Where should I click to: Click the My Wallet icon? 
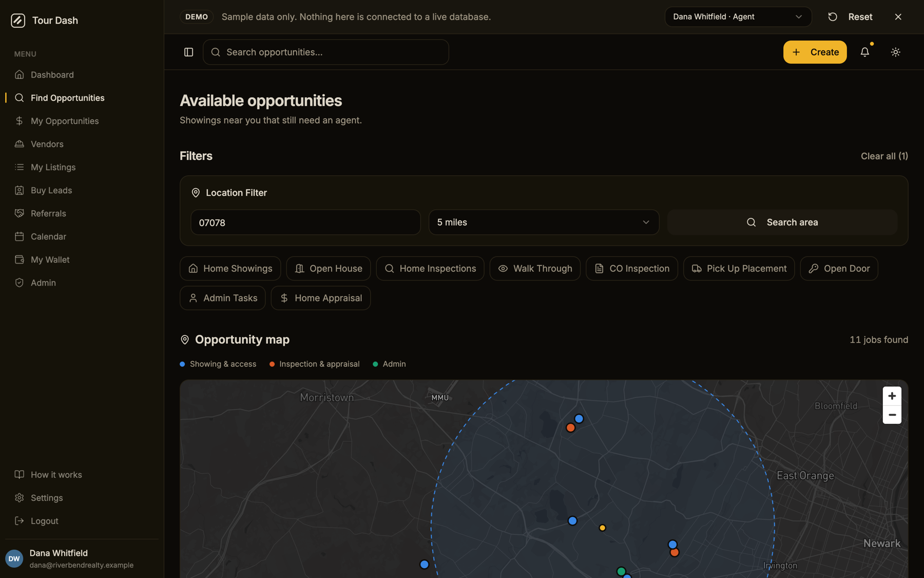click(20, 259)
